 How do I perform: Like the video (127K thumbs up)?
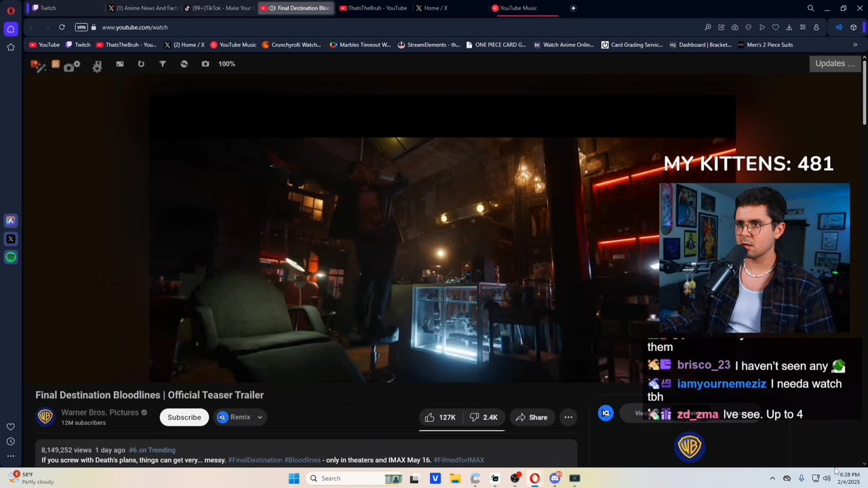[x=440, y=418]
